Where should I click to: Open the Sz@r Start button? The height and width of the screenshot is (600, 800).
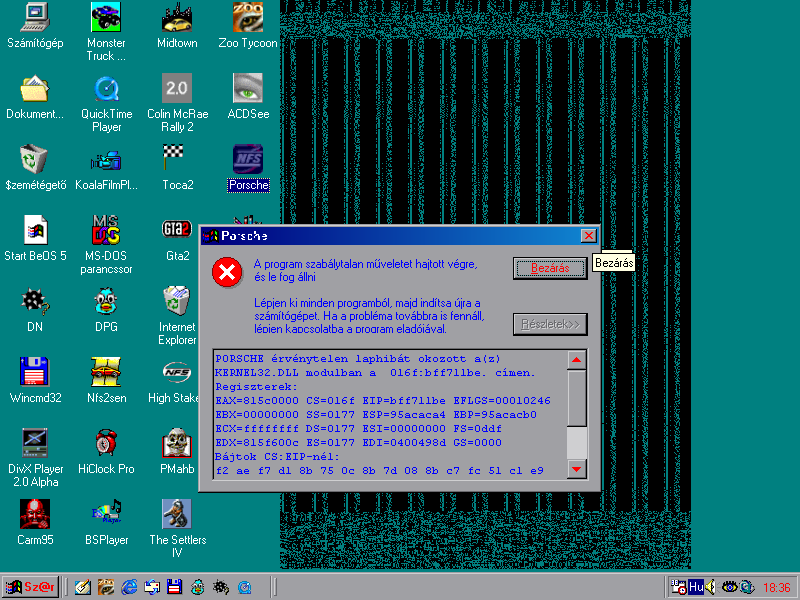[30, 587]
